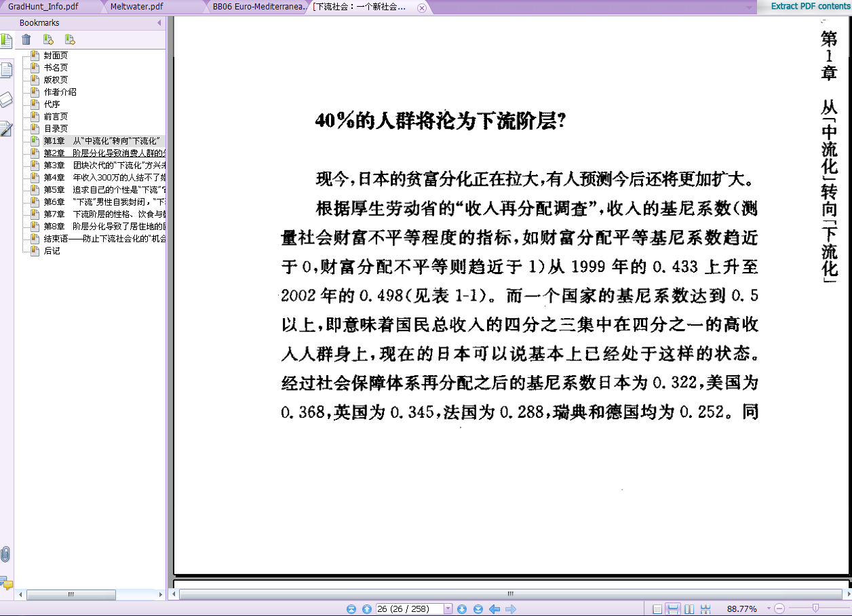Click the bookmark icon with yellow arrow
Image resolution: width=852 pixels, height=616 pixels.
70,39
